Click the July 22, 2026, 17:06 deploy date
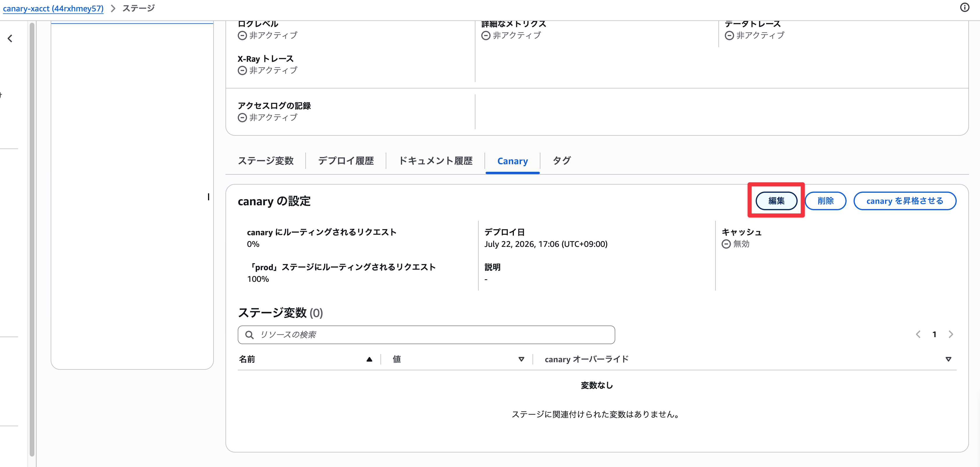 click(546, 244)
